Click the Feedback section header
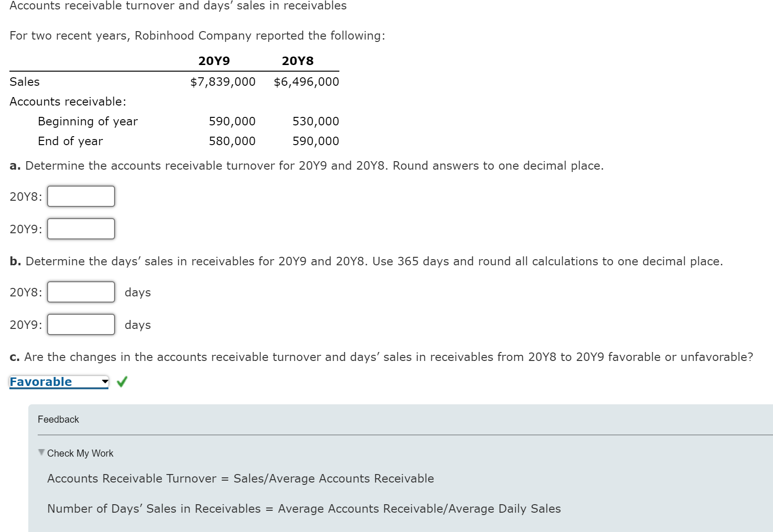 (58, 419)
